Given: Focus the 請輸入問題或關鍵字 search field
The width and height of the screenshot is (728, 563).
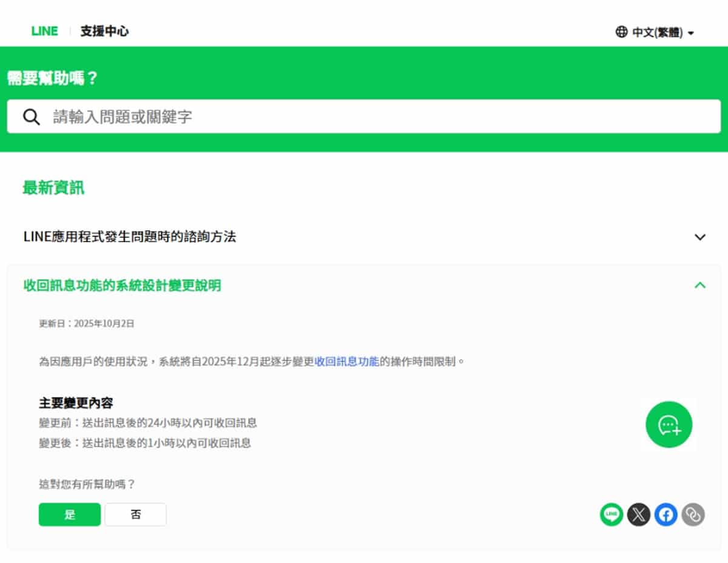Looking at the screenshot, I should 376,117.
